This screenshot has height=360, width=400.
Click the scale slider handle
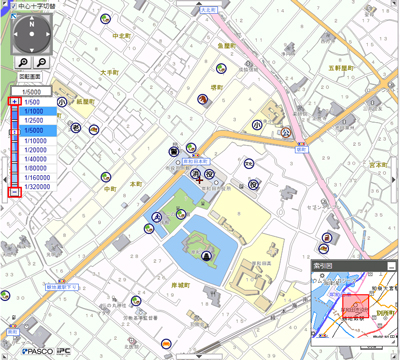click(x=15, y=132)
